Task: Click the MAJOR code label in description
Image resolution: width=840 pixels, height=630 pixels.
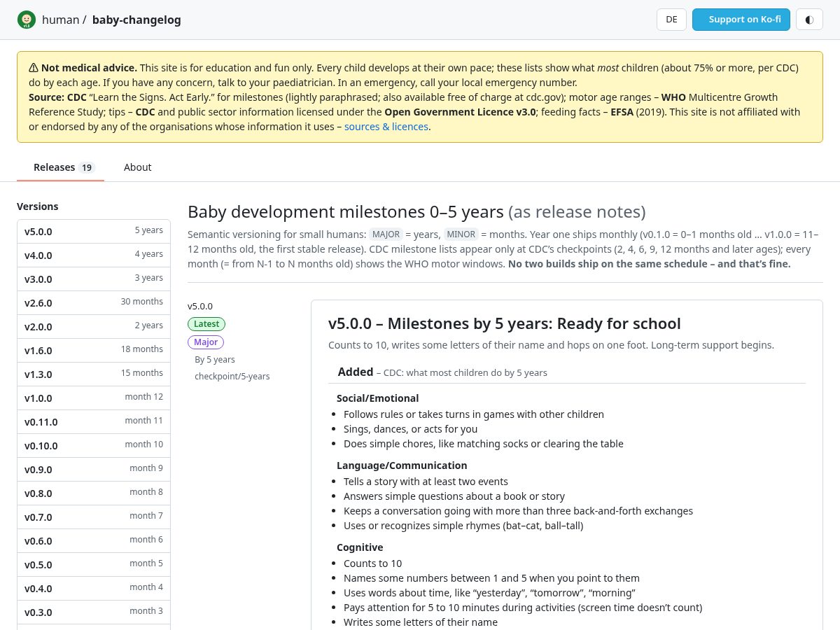Action: tap(386, 234)
